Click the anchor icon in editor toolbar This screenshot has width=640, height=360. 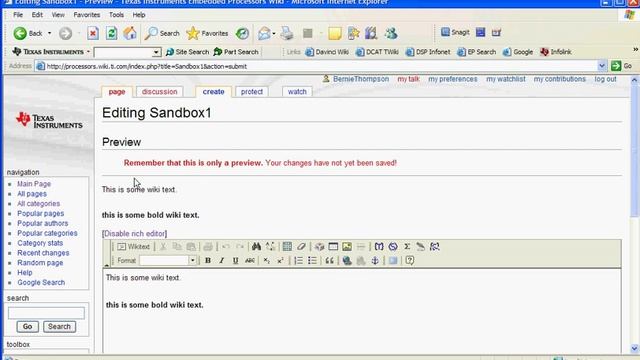[x=375, y=260]
